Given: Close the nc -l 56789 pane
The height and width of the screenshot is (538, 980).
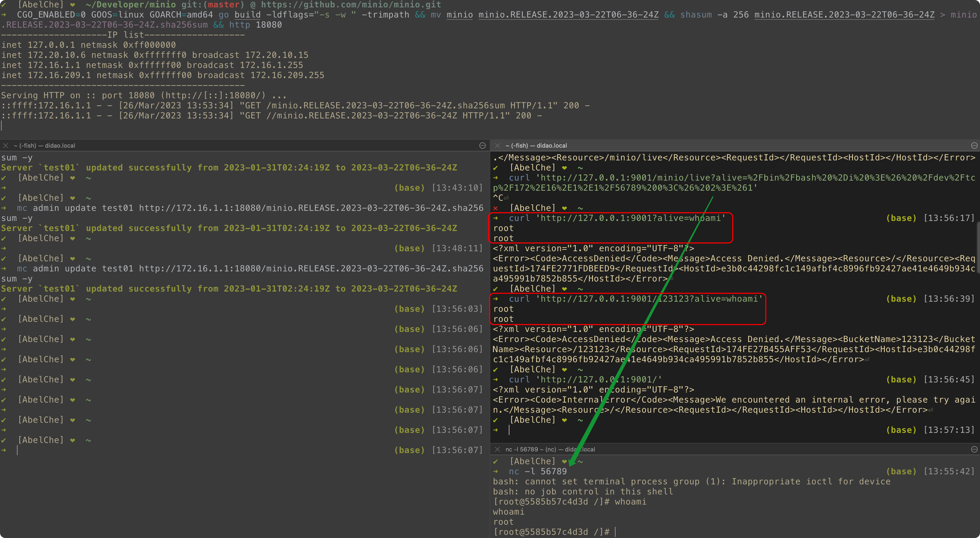Looking at the screenshot, I should (497, 449).
